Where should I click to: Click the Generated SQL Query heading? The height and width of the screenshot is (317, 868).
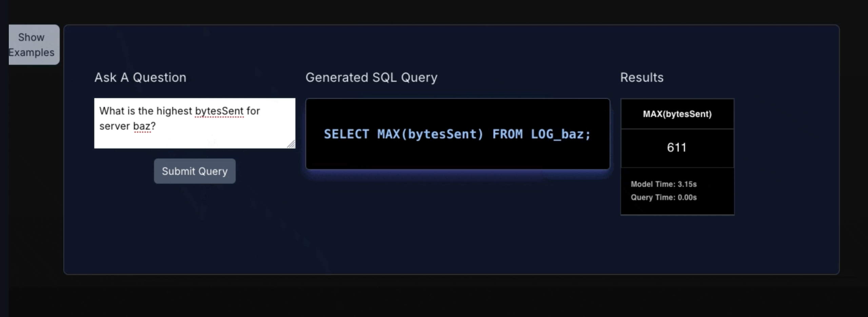pyautogui.click(x=371, y=77)
